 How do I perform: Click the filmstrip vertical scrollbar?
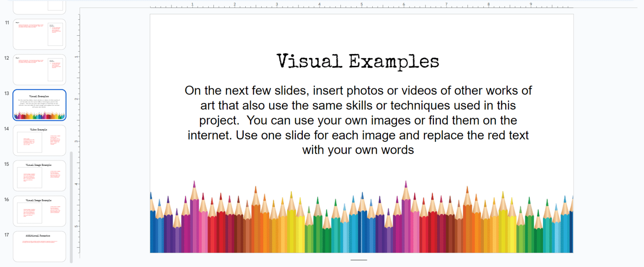(71, 206)
